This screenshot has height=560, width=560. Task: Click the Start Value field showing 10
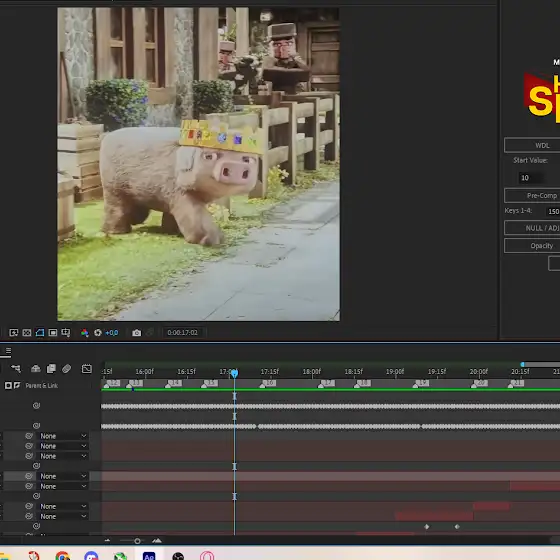531,178
